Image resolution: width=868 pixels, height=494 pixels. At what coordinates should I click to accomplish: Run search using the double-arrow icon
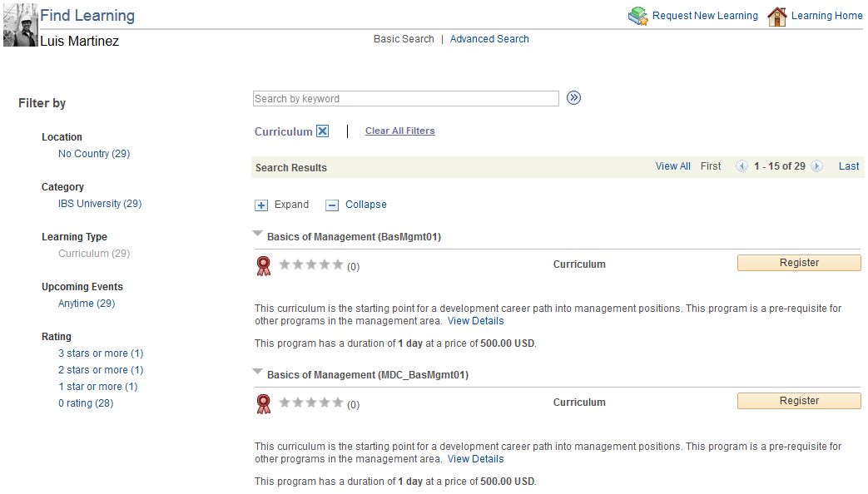coord(573,97)
